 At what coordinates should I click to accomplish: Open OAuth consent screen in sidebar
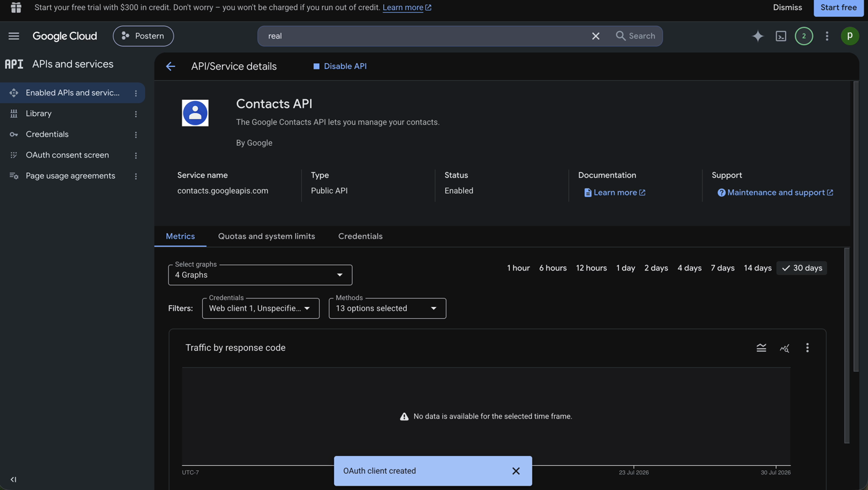click(x=67, y=155)
